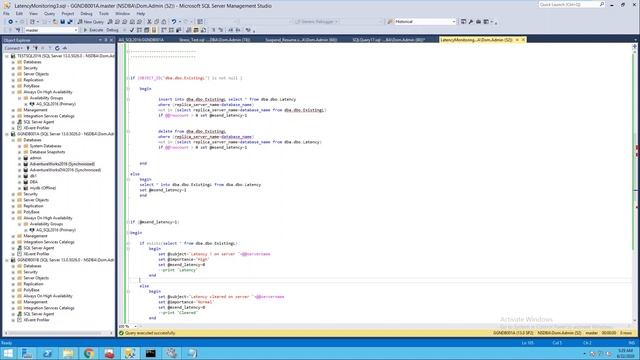Click the Execute query button
The image size is (640, 360).
click(x=93, y=30)
